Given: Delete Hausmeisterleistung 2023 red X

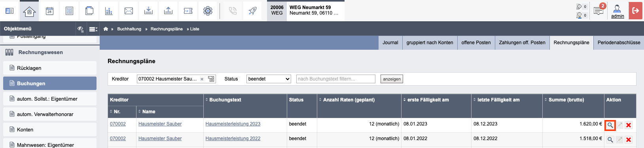Looking at the screenshot, I should coord(629,125).
